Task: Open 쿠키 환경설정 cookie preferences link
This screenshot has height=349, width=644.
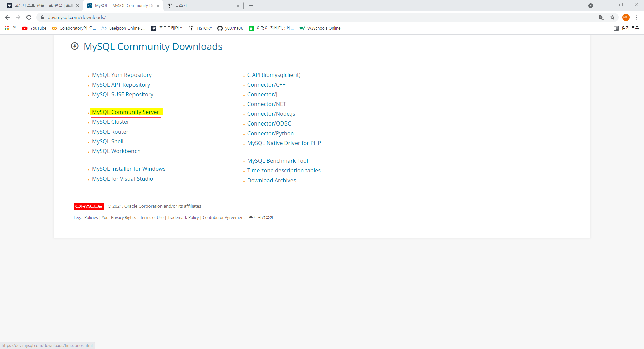Action: [261, 218]
